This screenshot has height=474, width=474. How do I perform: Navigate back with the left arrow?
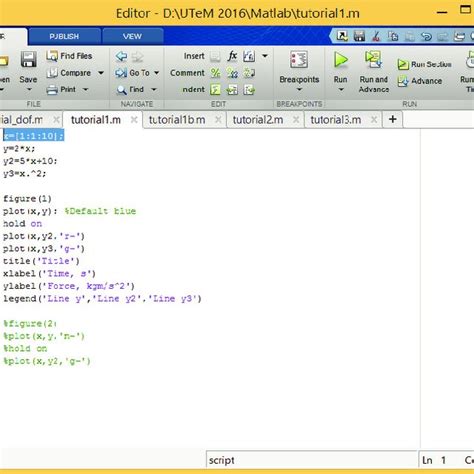point(121,56)
